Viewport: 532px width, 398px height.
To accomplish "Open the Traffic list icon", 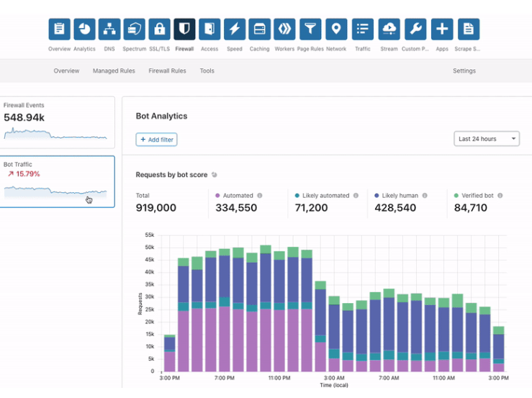I will (363, 30).
